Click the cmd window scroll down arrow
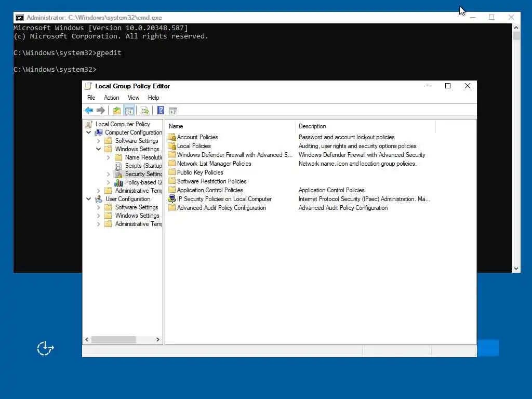This screenshot has height=399, width=532. pyautogui.click(x=516, y=269)
